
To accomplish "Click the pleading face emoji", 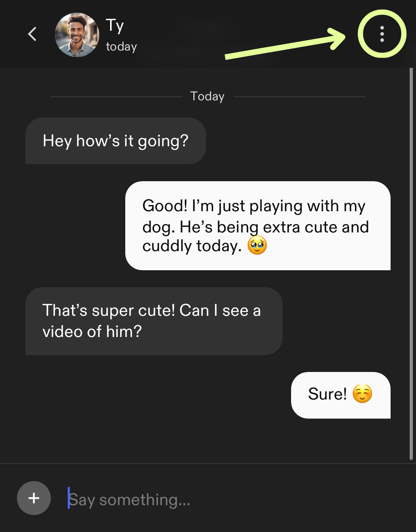I will (257, 245).
